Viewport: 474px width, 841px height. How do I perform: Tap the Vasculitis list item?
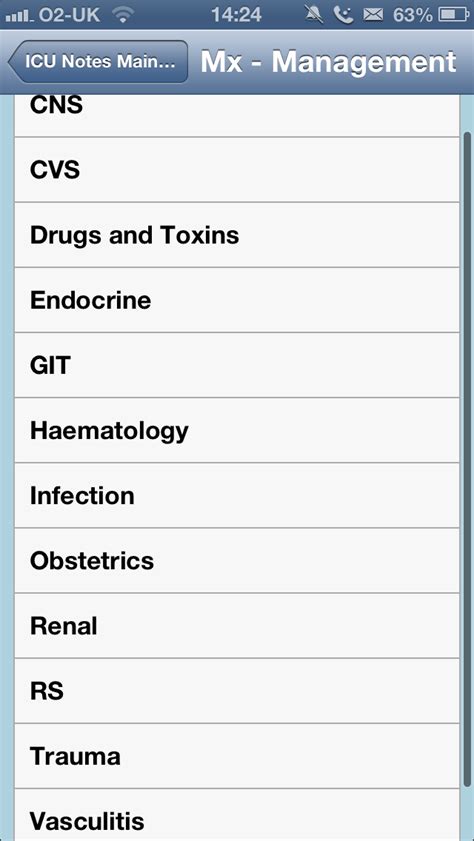[236, 815]
